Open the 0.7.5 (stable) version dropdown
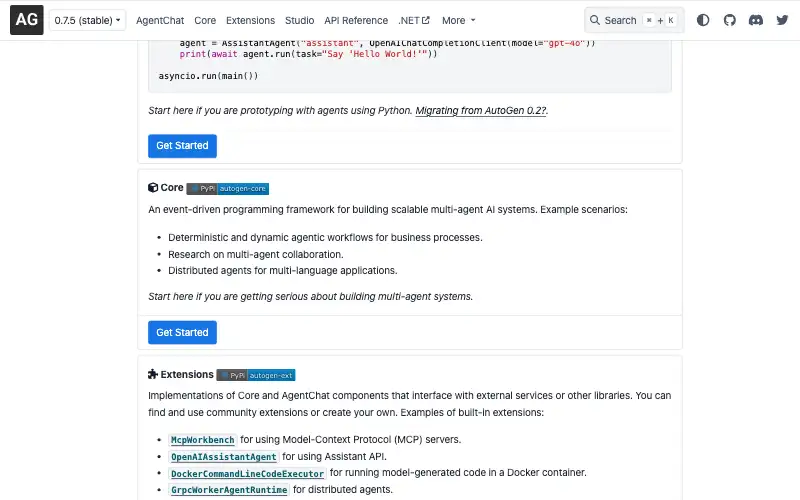Image resolution: width=800 pixels, height=500 pixels. coord(87,20)
